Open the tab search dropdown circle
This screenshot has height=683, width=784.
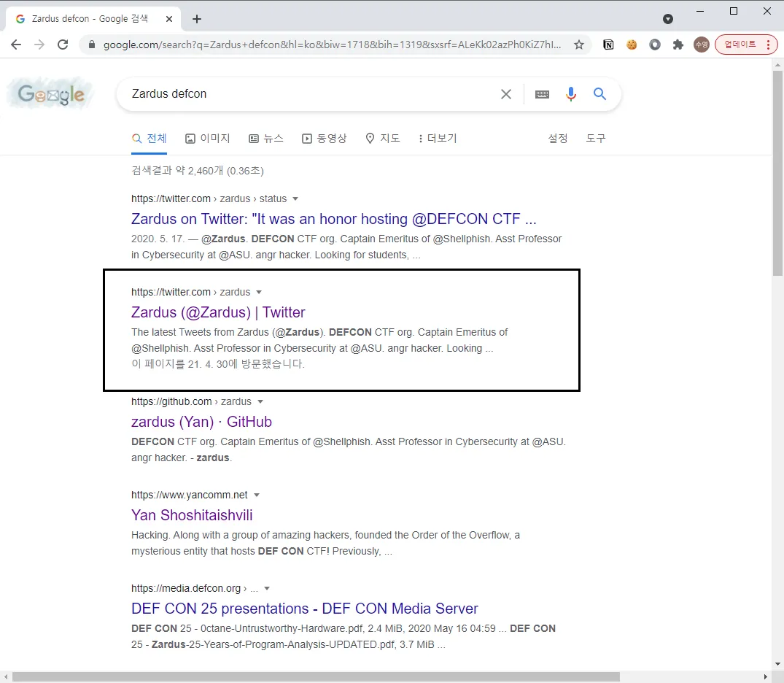668,19
